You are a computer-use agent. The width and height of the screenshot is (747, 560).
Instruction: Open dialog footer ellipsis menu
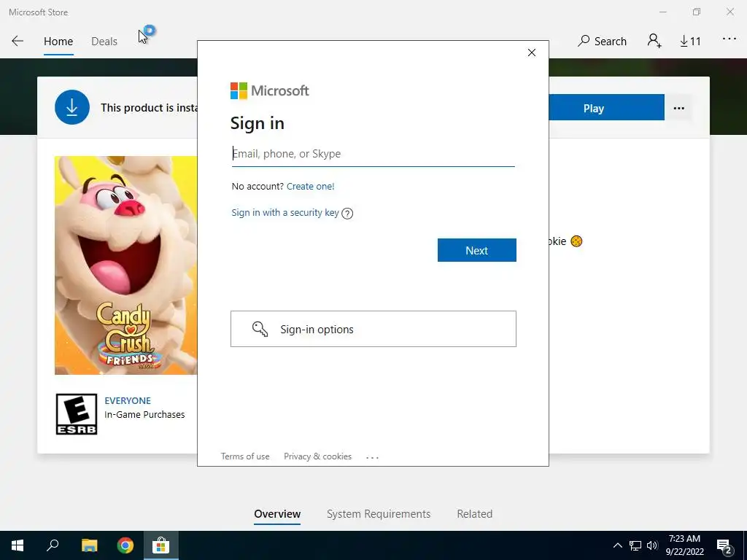(x=372, y=457)
